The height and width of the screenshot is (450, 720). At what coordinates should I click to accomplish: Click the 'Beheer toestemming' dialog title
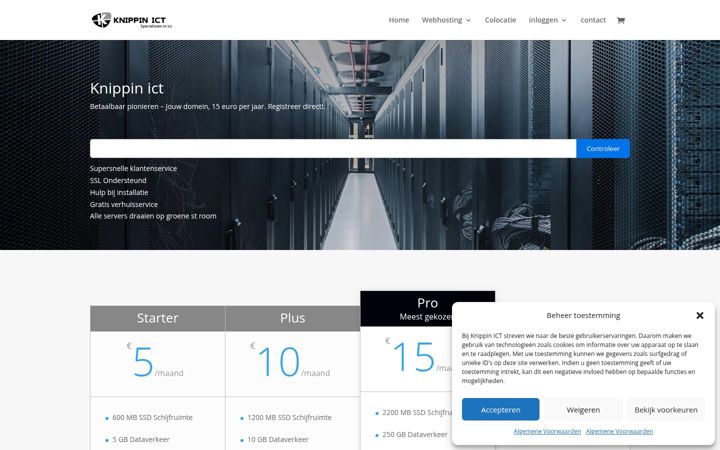(x=583, y=315)
